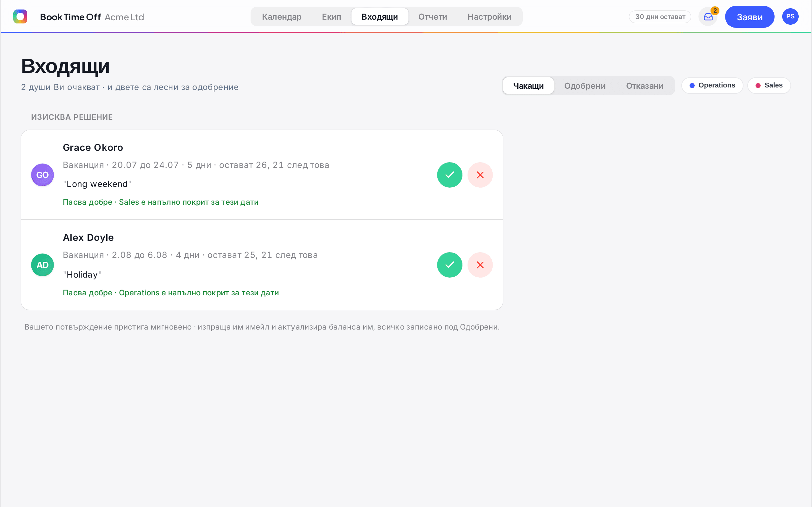Open the inbox notifications icon

[708, 17]
